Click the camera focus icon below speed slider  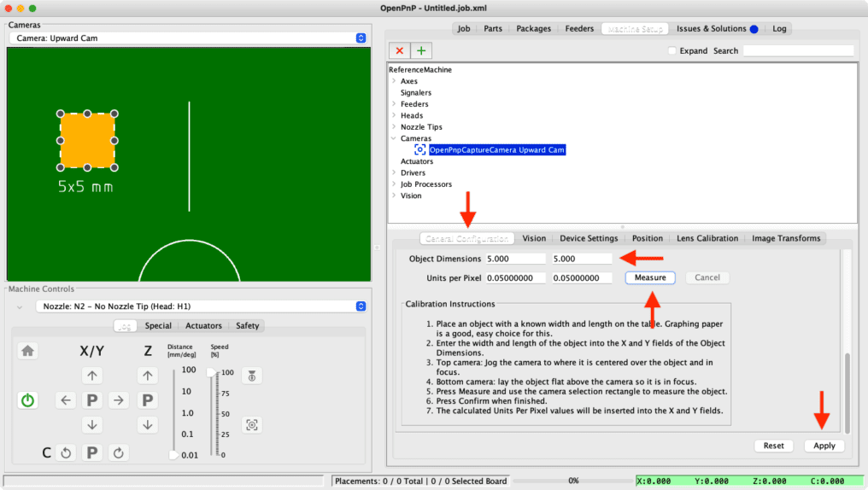[252, 425]
